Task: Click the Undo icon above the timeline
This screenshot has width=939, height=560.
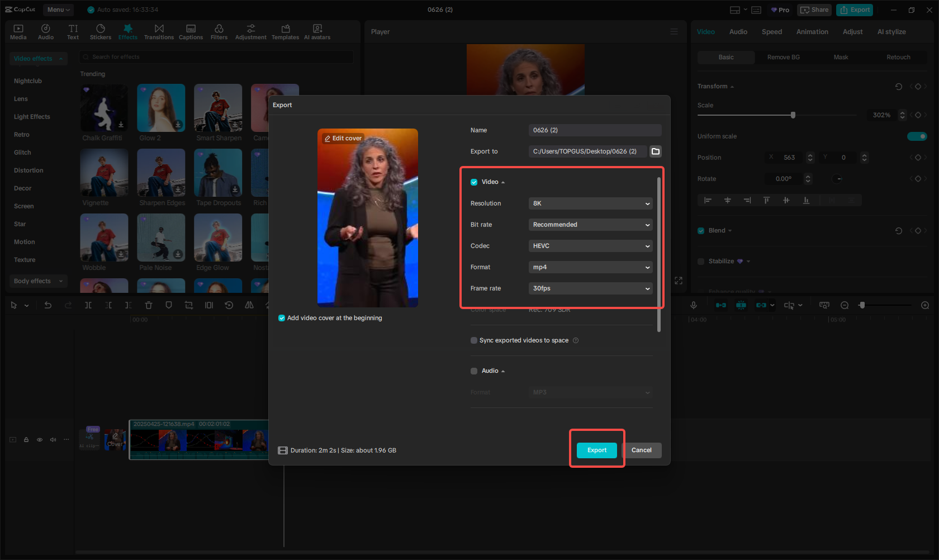Action: pyautogui.click(x=48, y=305)
